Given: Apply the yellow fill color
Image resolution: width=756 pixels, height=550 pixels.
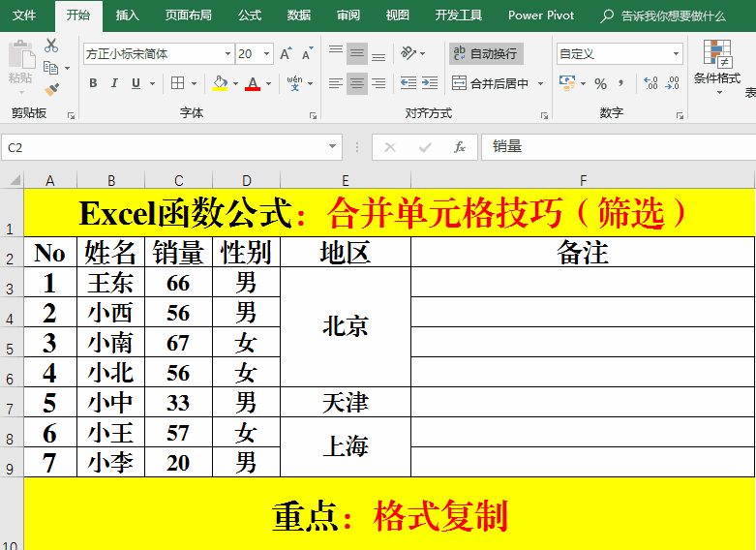Looking at the screenshot, I should click(x=220, y=84).
